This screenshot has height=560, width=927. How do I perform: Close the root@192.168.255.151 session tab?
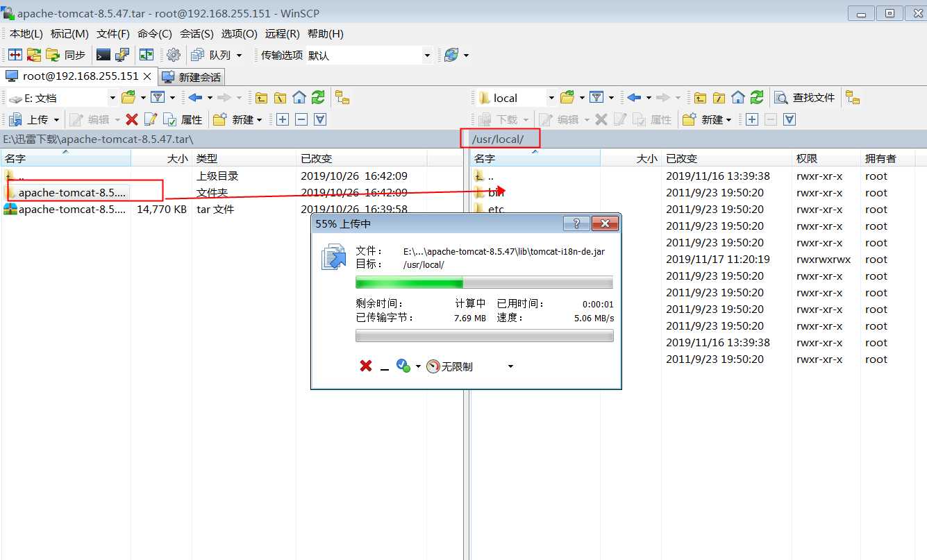148,76
